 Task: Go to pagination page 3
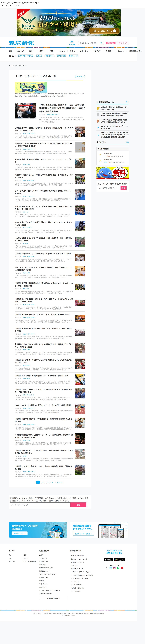click(x=48, y=482)
